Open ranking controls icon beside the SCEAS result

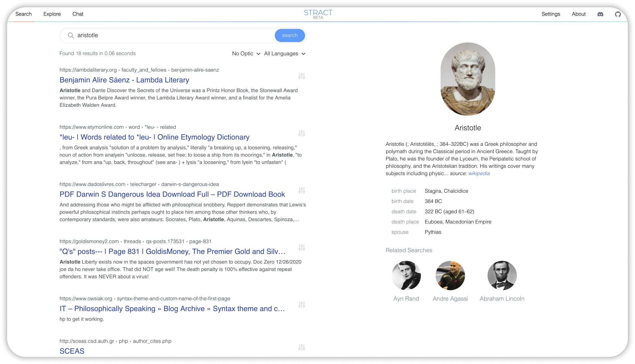click(x=302, y=347)
